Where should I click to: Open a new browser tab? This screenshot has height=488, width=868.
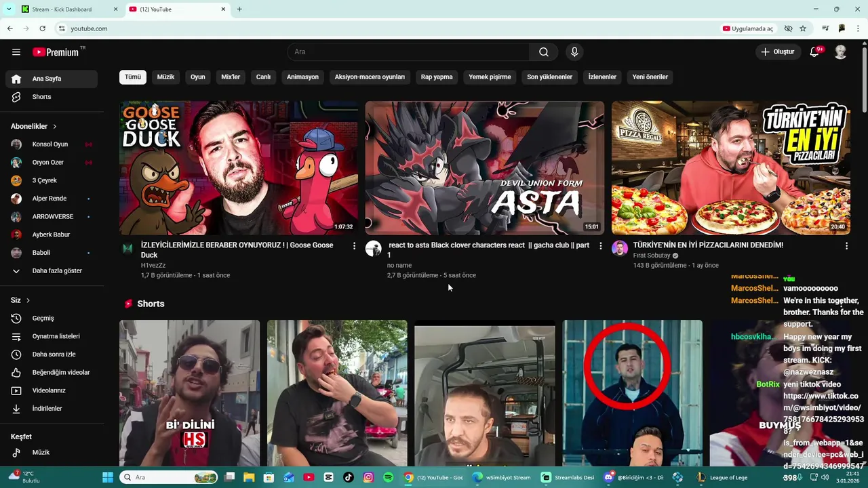[239, 9]
